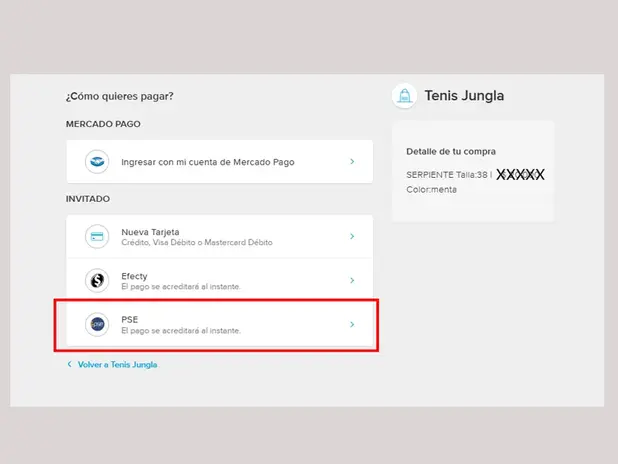Viewport: 618px width, 464px height.
Task: Click the SERPIENTE Talla:38 item text
Action: pyautogui.click(x=447, y=175)
